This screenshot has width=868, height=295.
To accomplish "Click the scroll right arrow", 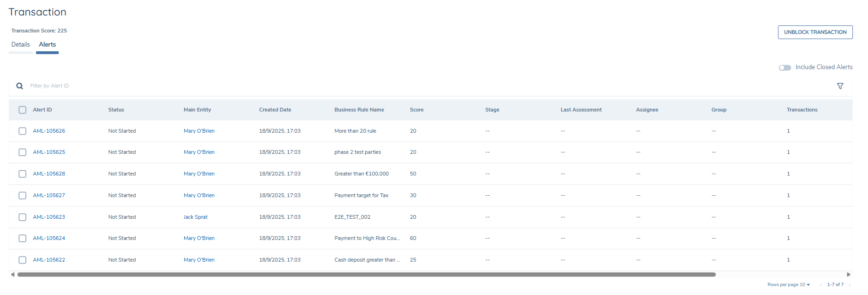I will [x=848, y=274].
